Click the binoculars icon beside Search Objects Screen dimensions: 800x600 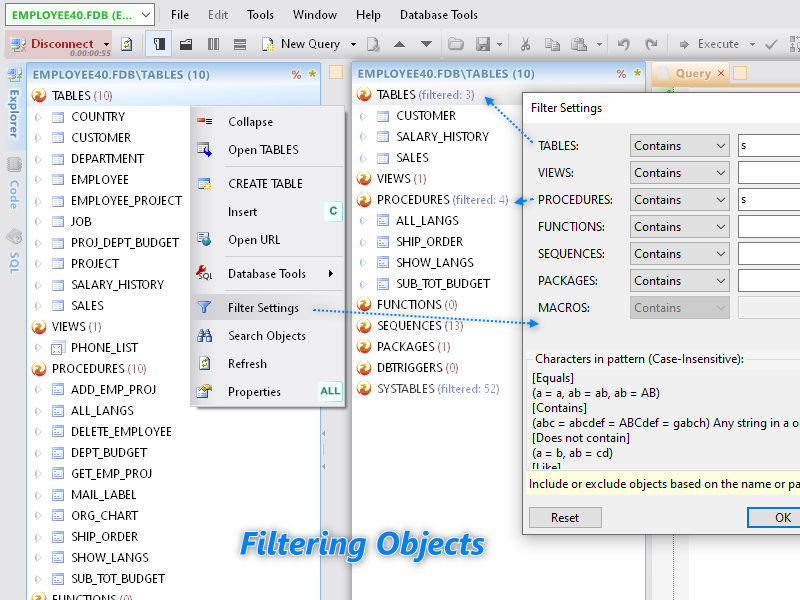[x=204, y=335]
